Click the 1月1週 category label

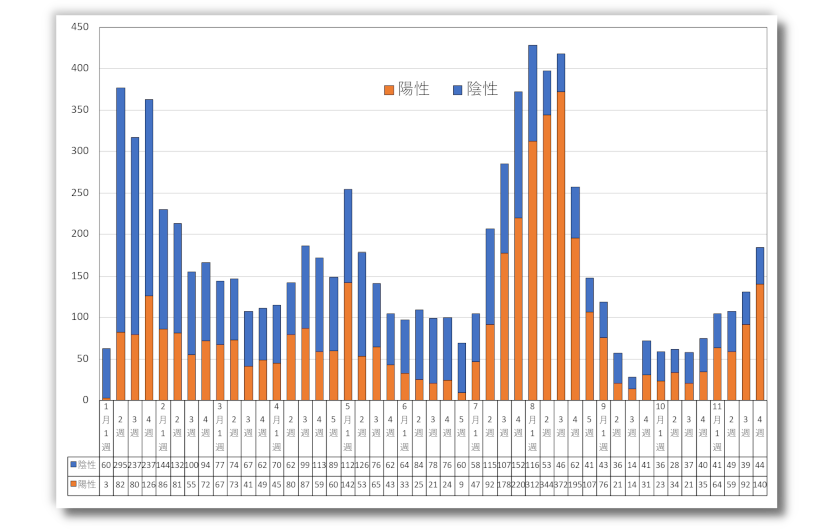point(106,427)
